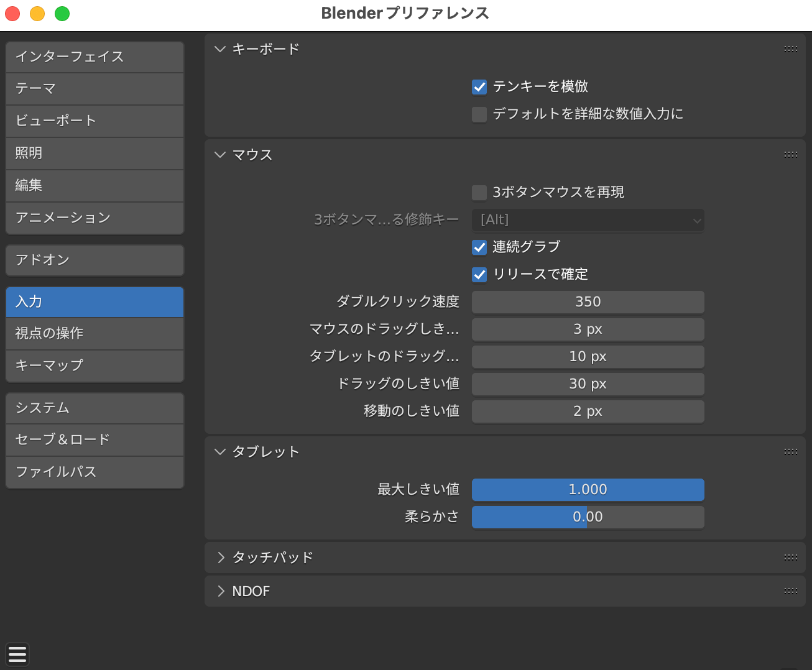812x670 pixels.
Task: Click the タッチパッド panel drag grip
Action: 790,558
